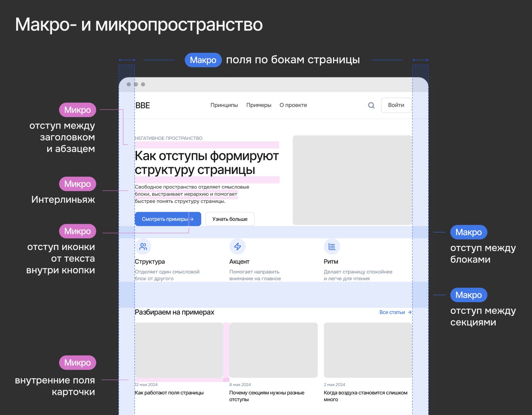The image size is (532, 415).
Task: Open article Почему секциям нужны разные отступы
Action: (267, 396)
